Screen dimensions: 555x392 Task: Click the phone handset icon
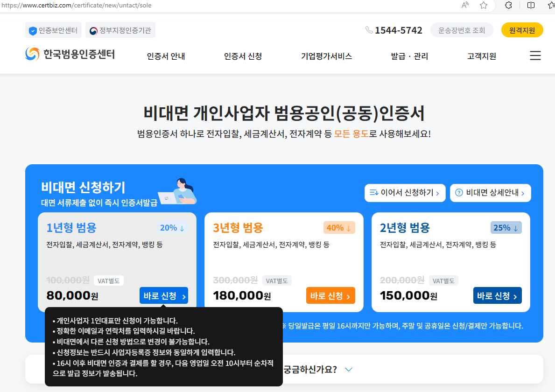point(369,30)
